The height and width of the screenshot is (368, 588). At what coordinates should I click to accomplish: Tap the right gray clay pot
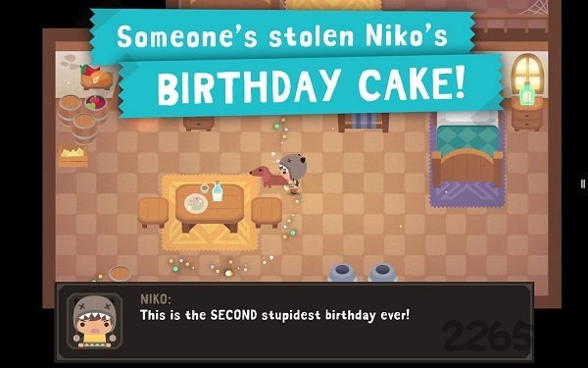tap(382, 273)
